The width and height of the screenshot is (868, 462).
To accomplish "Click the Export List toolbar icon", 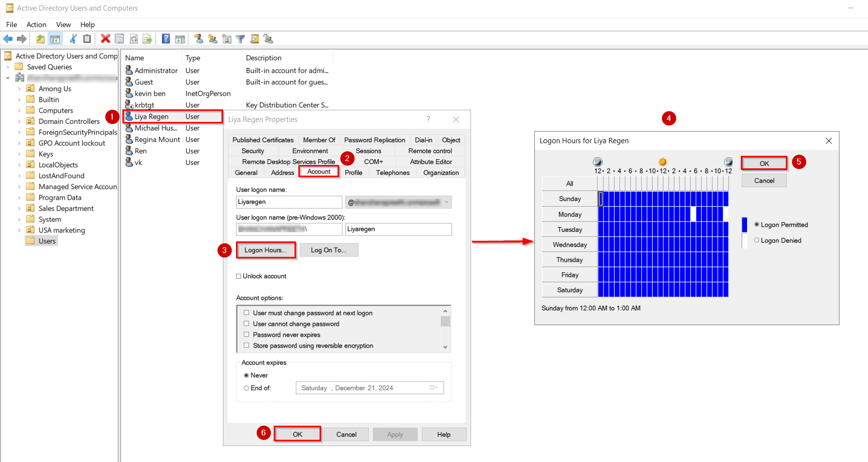I will coord(147,39).
